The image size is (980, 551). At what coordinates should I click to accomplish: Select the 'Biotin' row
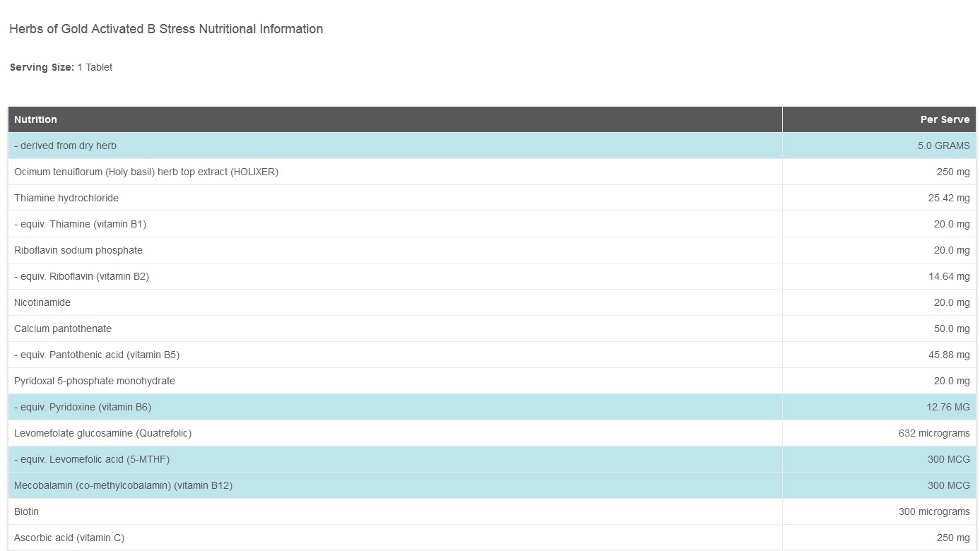[492, 511]
